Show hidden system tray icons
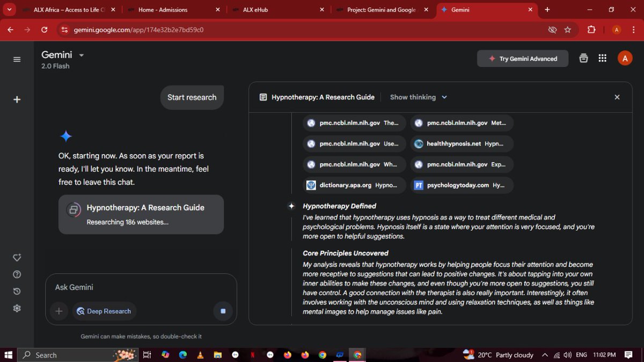This screenshot has width=644, height=362. (545, 354)
